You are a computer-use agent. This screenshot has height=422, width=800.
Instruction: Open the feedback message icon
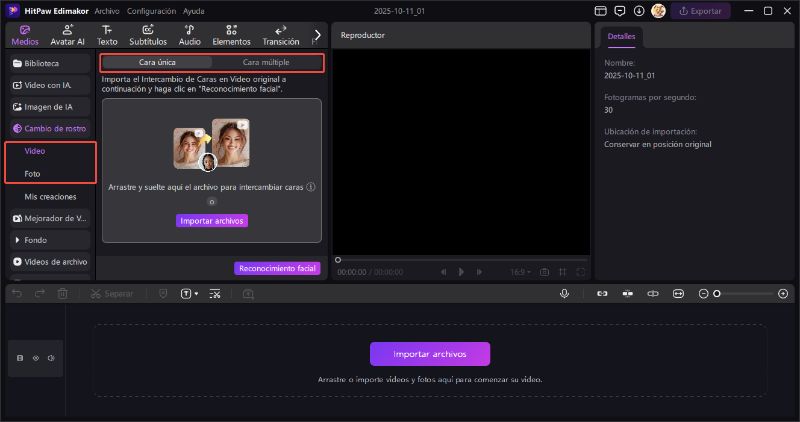pyautogui.click(x=619, y=11)
